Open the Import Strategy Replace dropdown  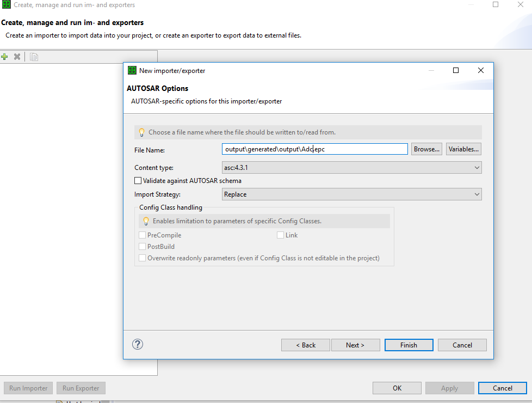tap(351, 194)
